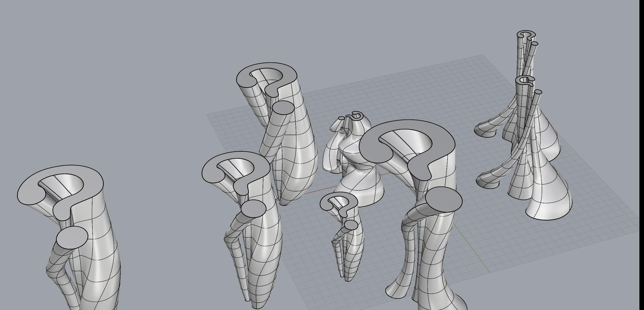The height and width of the screenshot is (310, 644).
Task: Click the small dot face under the smallest question mark
Action: point(351,225)
